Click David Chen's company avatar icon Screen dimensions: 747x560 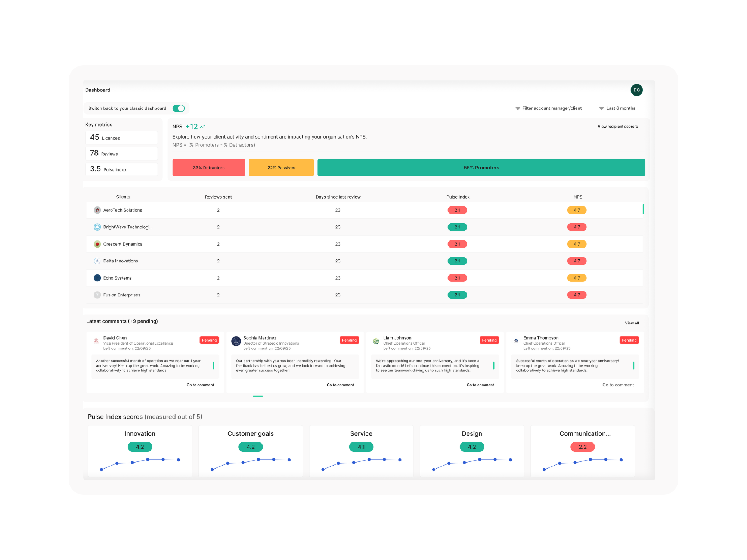[96, 341]
